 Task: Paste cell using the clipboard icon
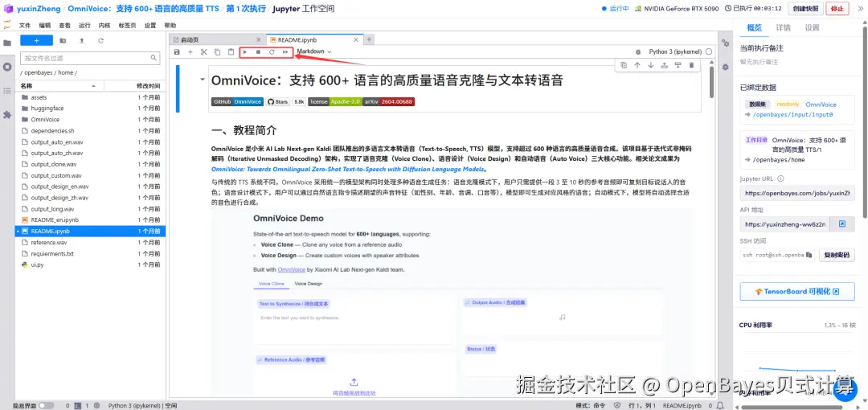(231, 52)
